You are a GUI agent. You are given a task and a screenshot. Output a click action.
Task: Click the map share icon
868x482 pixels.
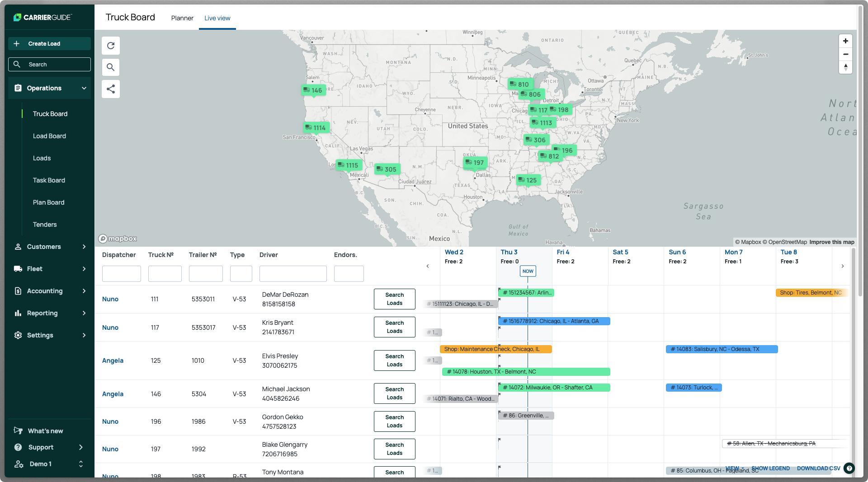[111, 89]
